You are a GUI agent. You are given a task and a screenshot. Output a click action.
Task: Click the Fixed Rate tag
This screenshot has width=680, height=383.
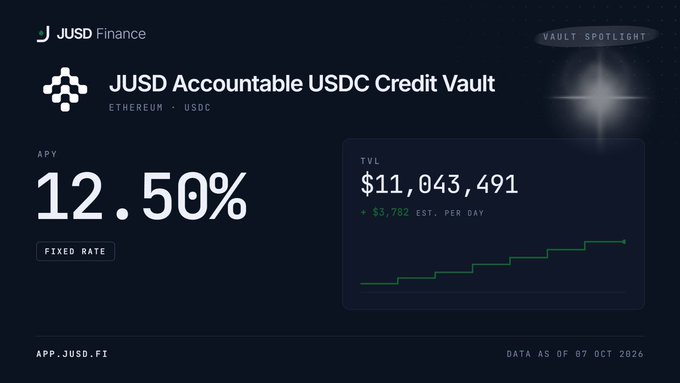75,251
